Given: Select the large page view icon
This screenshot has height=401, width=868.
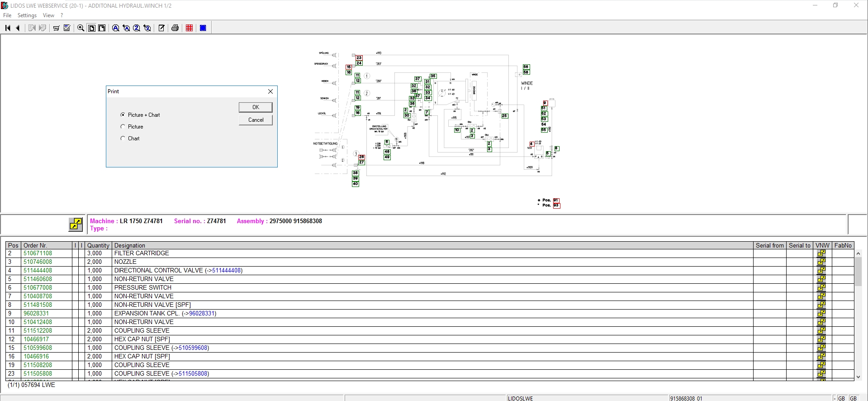Looking at the screenshot, I should tap(102, 28).
